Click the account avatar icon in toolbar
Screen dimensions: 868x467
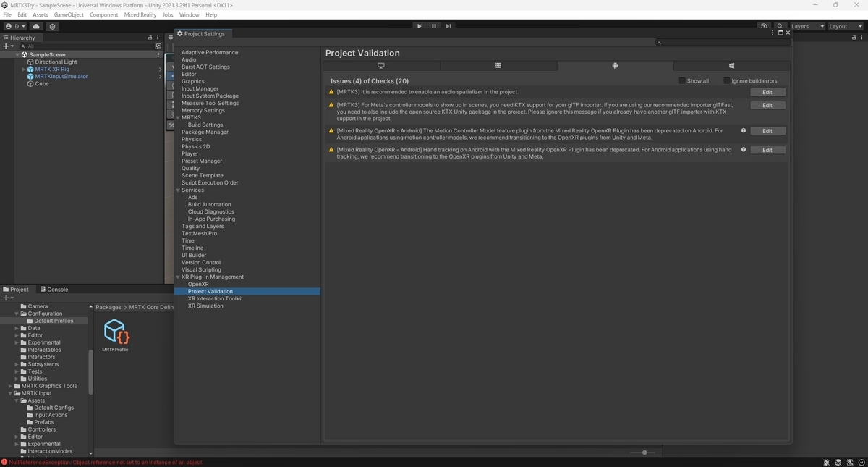pyautogui.click(x=7, y=26)
